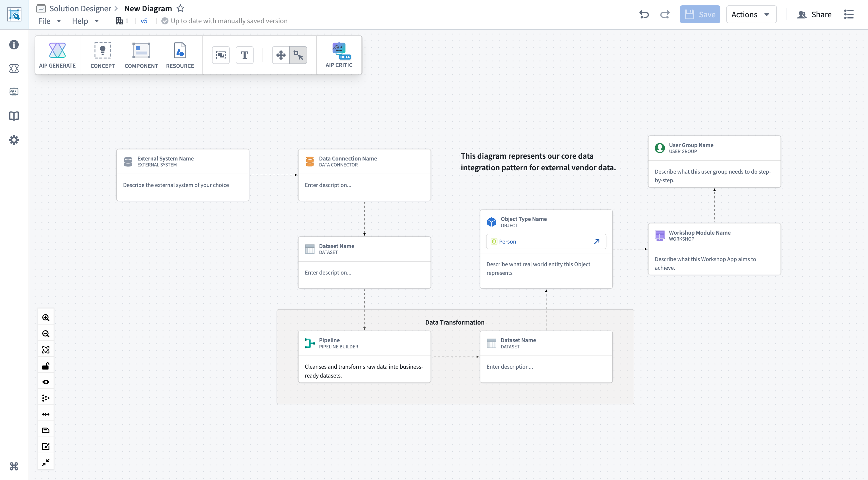Select the Pipeline node
Image resolution: width=868 pixels, height=480 pixels.
pyautogui.click(x=364, y=357)
